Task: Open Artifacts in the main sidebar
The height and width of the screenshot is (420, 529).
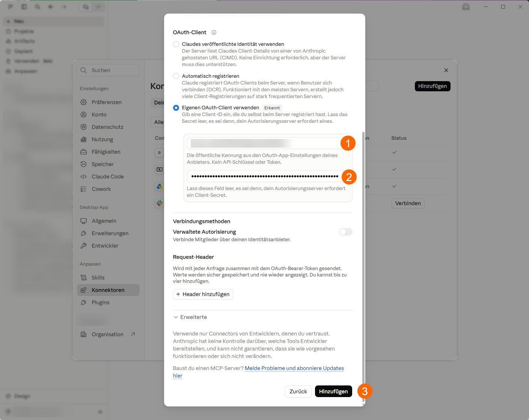Action: click(x=24, y=41)
